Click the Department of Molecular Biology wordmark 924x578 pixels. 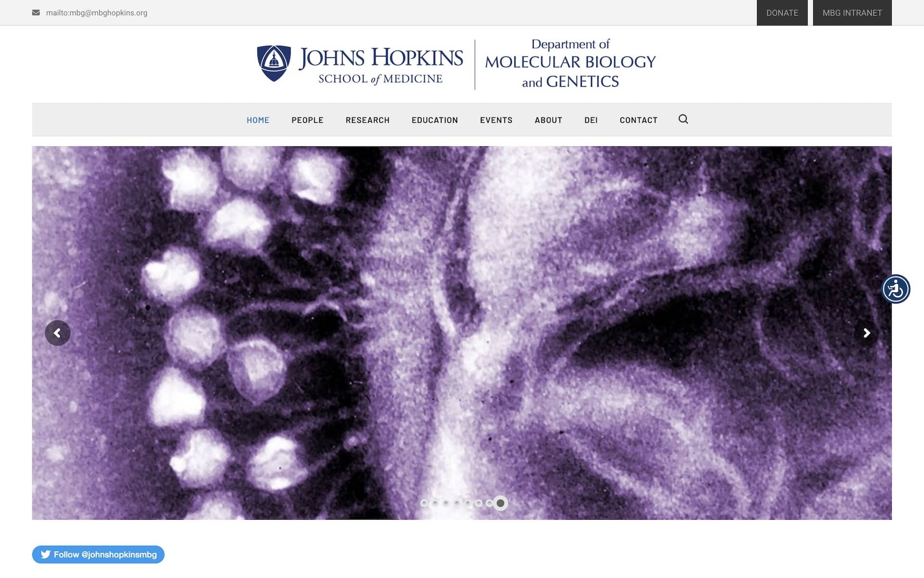[x=570, y=63]
